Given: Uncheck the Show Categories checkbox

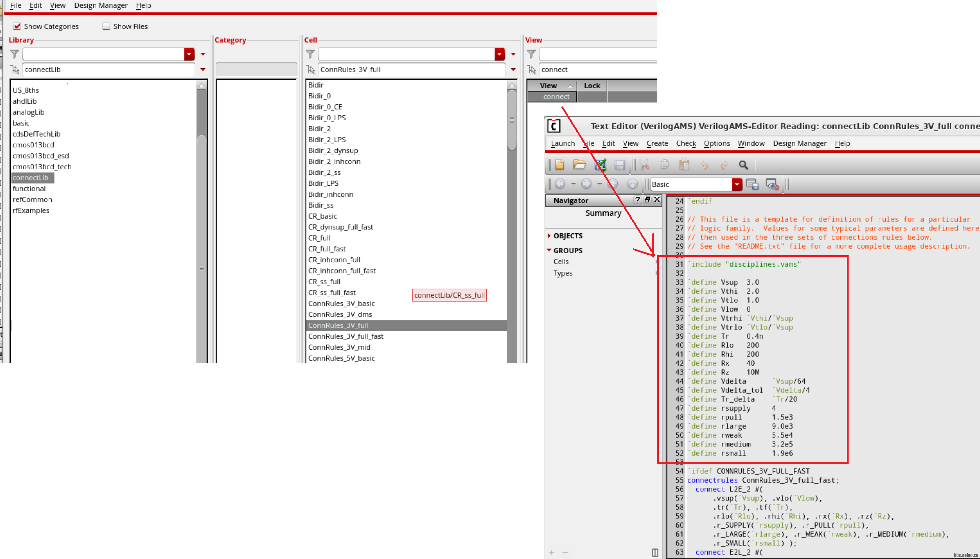Looking at the screenshot, I should coord(17,26).
